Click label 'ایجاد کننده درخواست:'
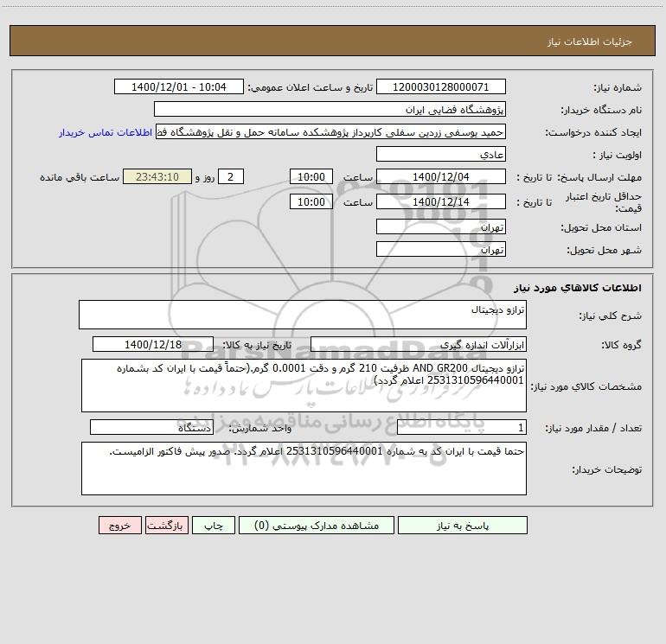This screenshot has width=666, height=644. (x=593, y=132)
